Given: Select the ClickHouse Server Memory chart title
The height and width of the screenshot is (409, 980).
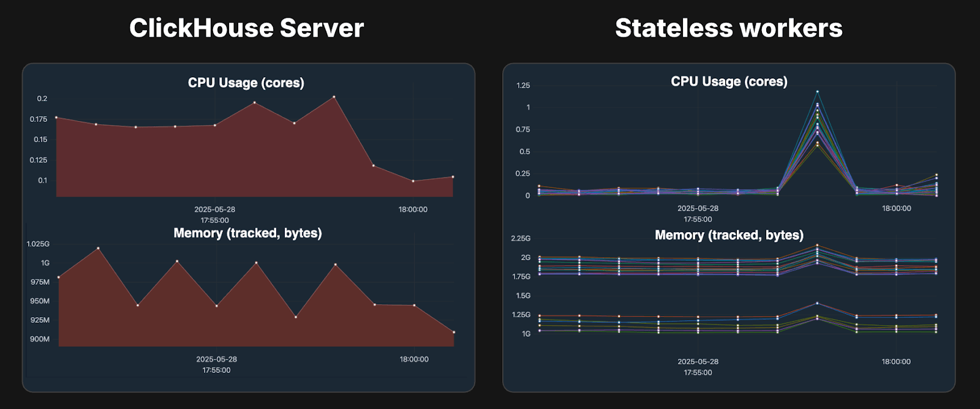Looking at the screenshot, I should coord(247,233).
